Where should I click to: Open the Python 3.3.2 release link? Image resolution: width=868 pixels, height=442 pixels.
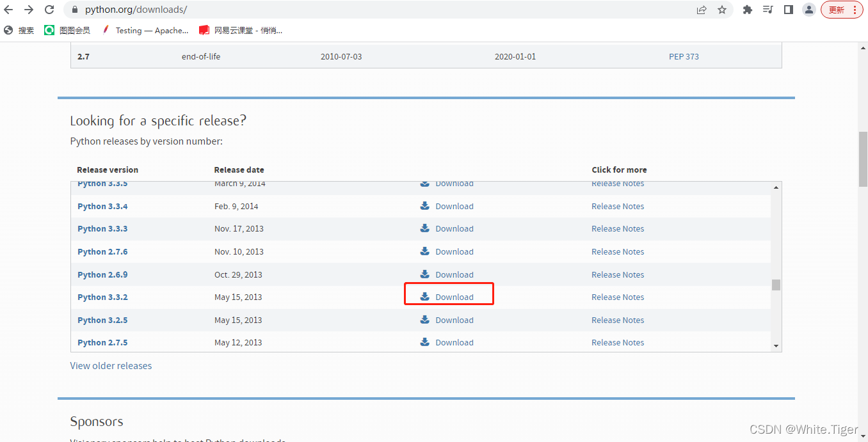[102, 297]
